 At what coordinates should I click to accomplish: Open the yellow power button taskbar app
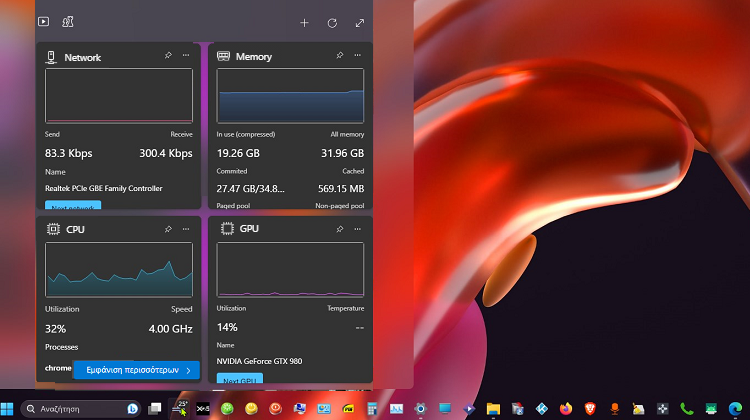(x=251, y=409)
